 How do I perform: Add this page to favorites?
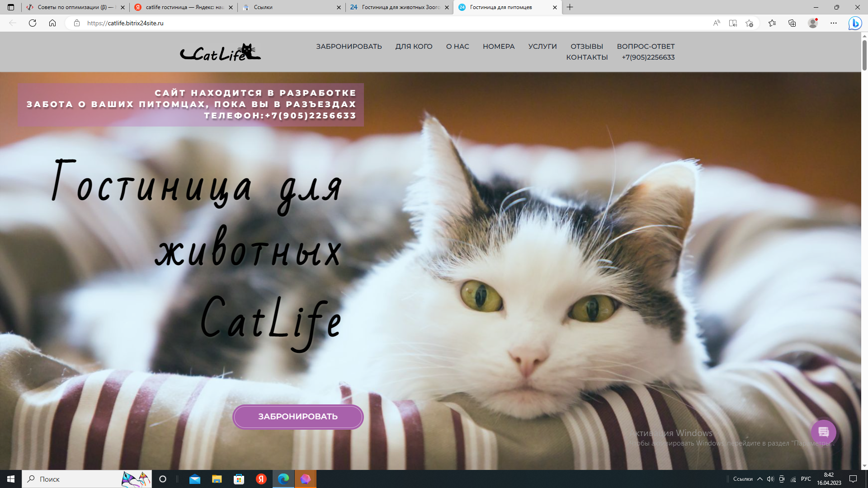point(749,23)
